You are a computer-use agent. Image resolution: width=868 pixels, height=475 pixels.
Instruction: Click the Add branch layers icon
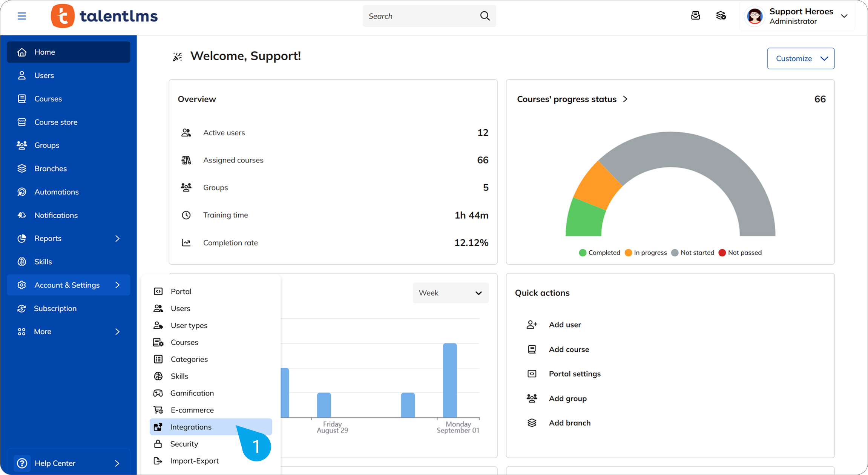click(532, 423)
